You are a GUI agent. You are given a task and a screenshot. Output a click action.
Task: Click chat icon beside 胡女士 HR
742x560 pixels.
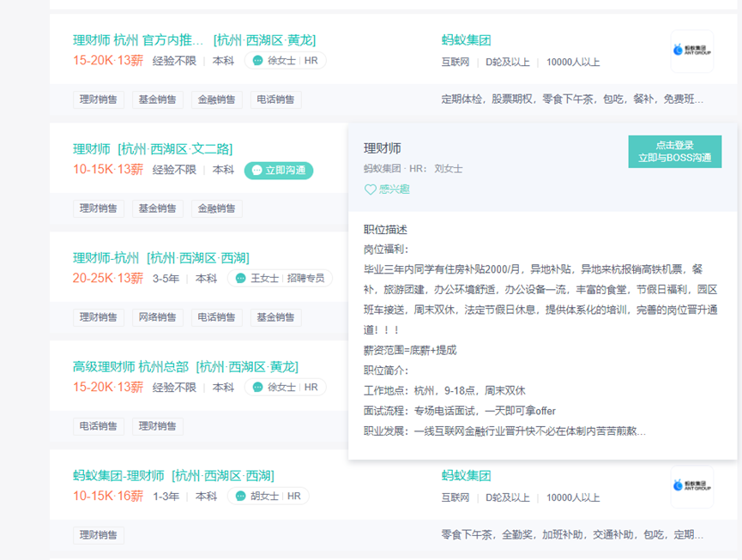coord(240,496)
